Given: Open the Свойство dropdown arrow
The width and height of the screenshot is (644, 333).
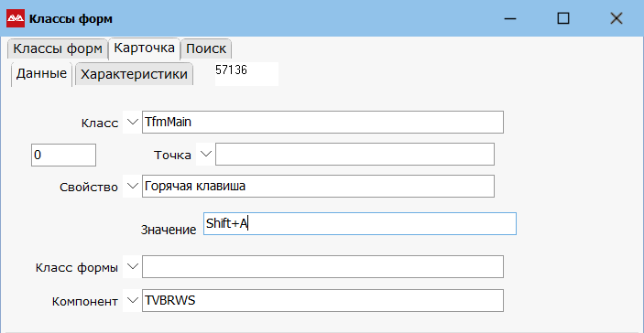Looking at the screenshot, I should (x=132, y=187).
